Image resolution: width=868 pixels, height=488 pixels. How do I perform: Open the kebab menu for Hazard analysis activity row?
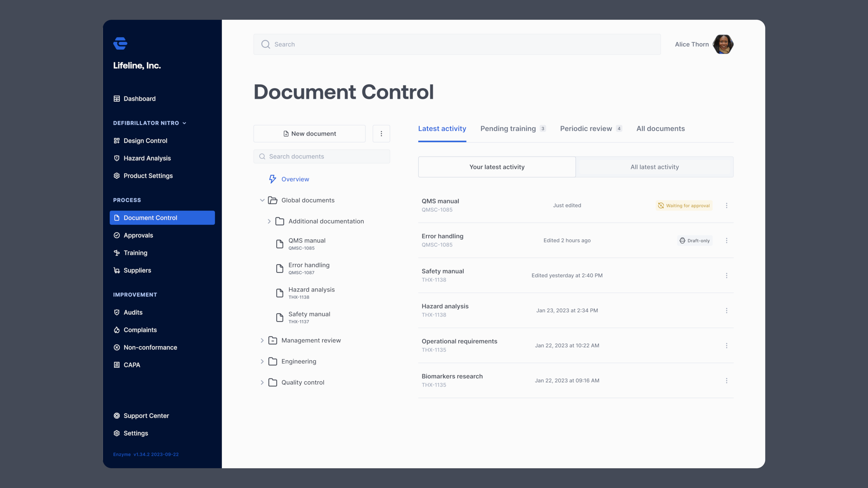click(726, 310)
